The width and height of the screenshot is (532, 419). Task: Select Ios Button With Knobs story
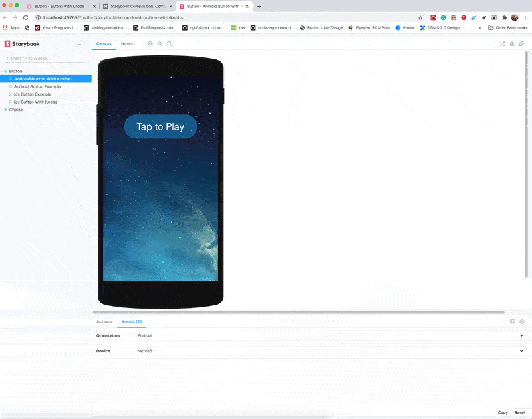(35, 102)
